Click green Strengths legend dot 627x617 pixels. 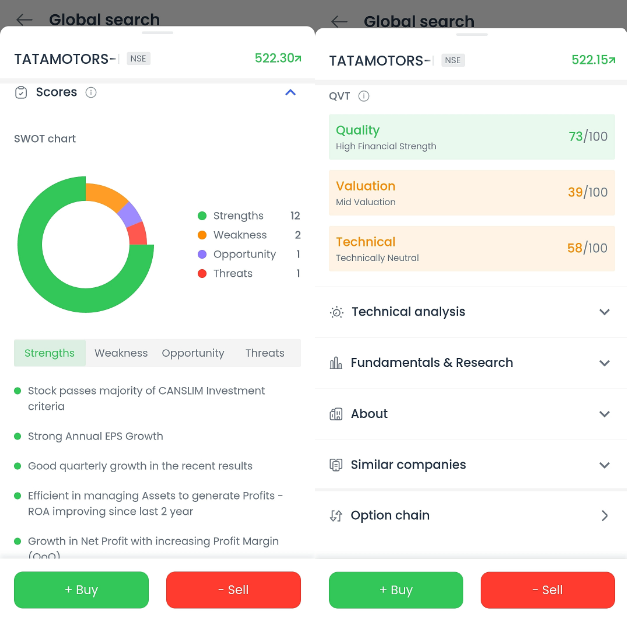[202, 216]
